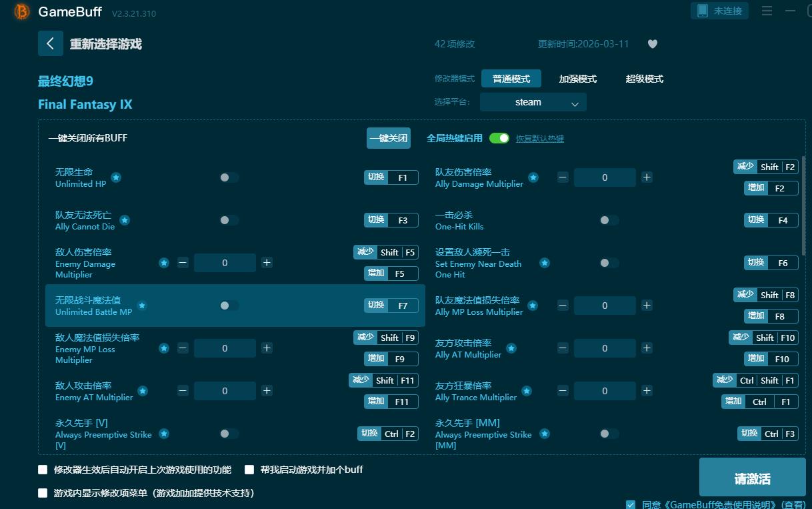This screenshot has width=812, height=509.
Task: Select the 超级模式 tab
Action: 644,78
